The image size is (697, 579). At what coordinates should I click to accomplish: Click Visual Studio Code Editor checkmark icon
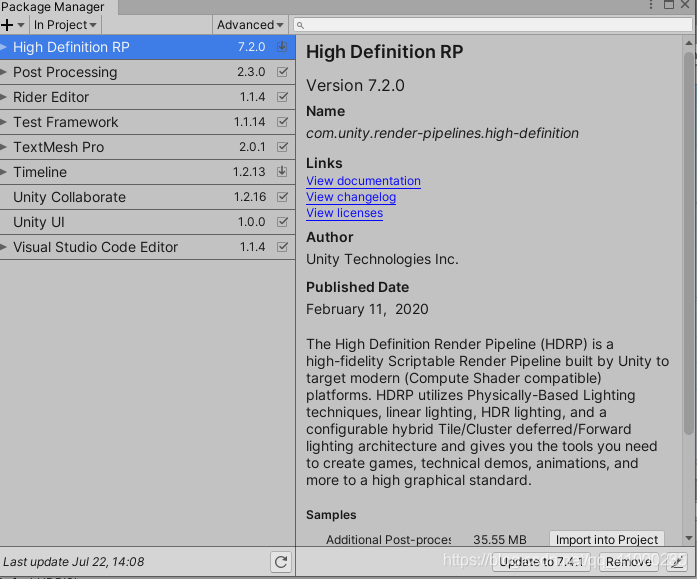click(282, 247)
